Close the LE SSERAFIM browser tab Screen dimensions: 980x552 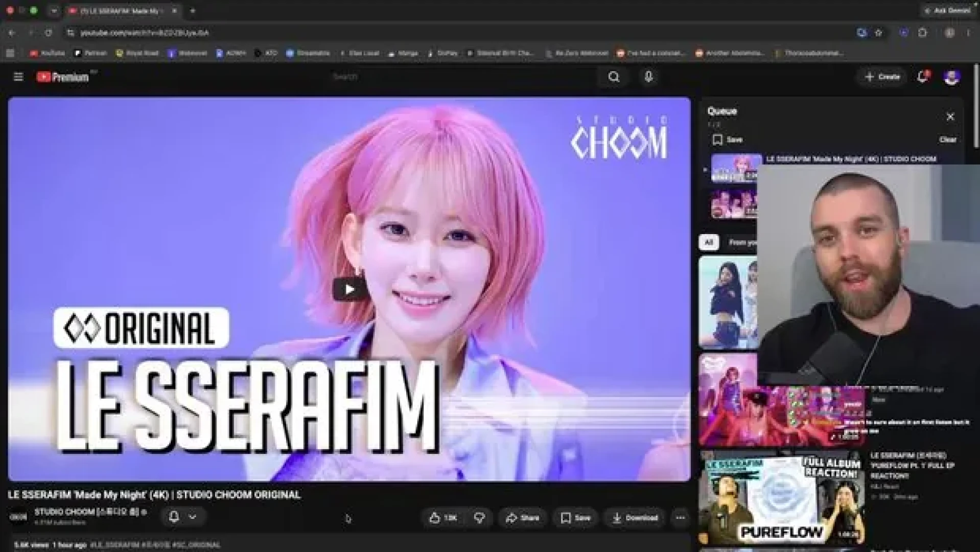[x=174, y=11]
